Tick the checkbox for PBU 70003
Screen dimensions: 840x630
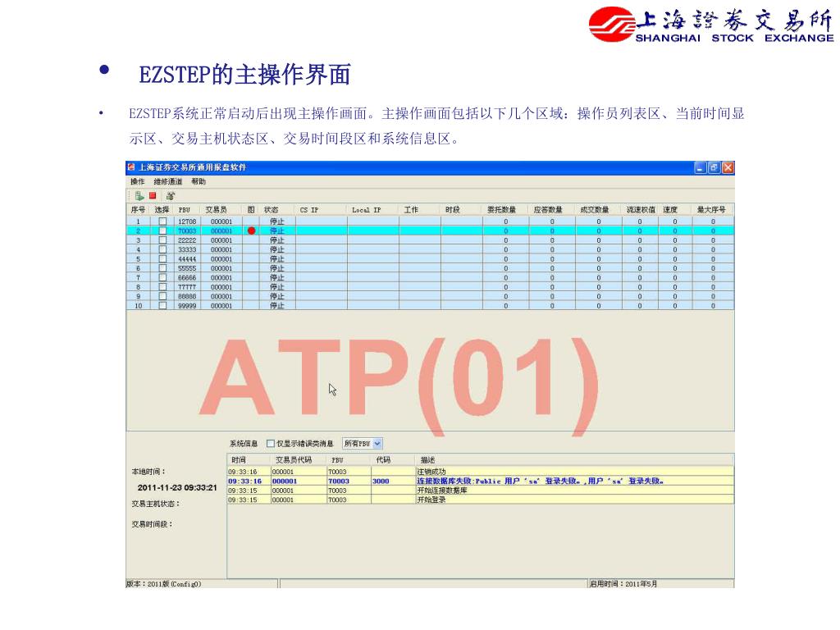coord(163,231)
